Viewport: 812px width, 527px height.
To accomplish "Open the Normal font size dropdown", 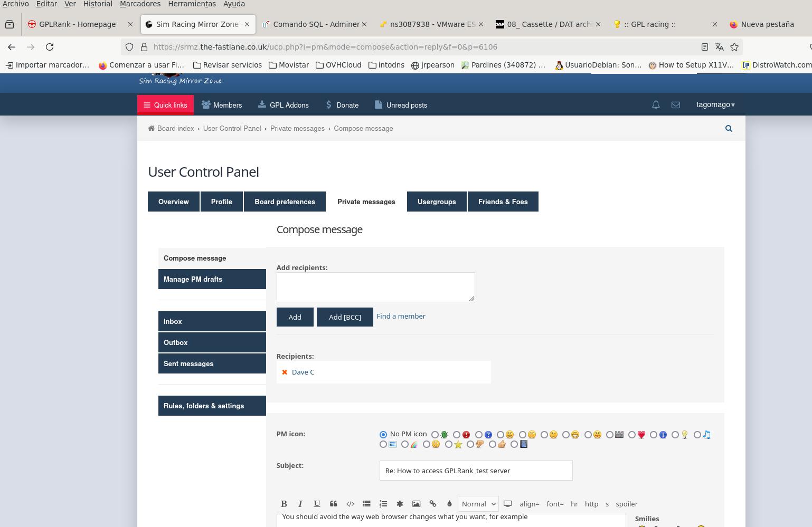I will coord(478,504).
